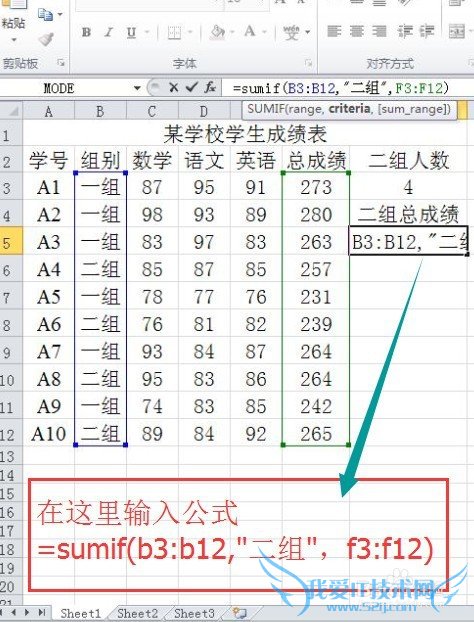474x622 pixels.
Task: Select row 13 header
Action: (11, 456)
